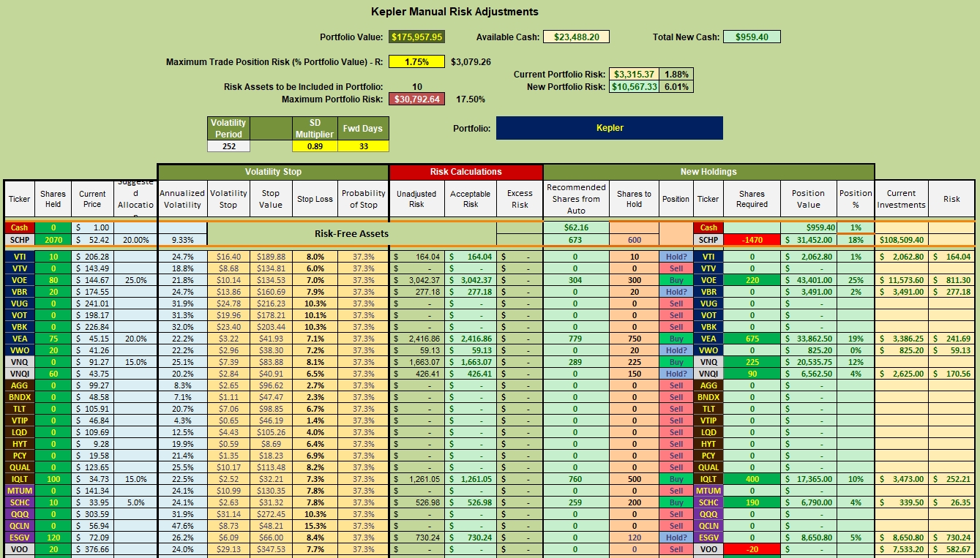
Task: Select the VEA current price 45.15
Action: tap(92, 339)
